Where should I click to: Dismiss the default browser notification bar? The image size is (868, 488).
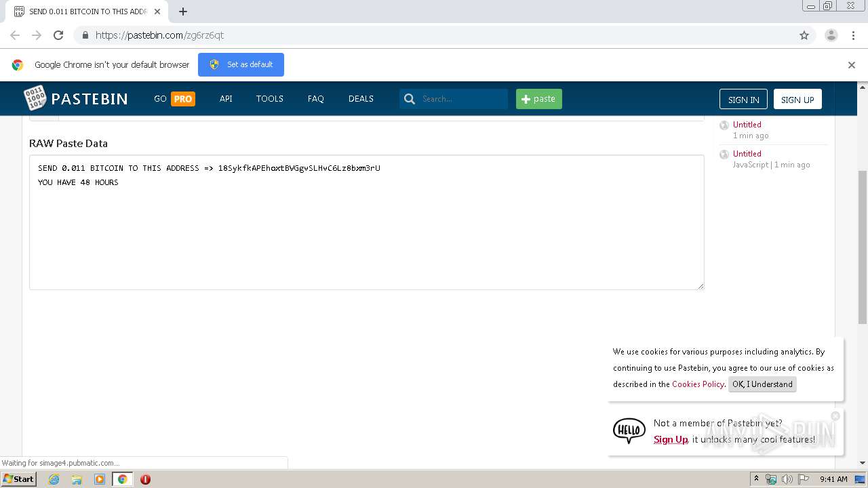pyautogui.click(x=852, y=65)
